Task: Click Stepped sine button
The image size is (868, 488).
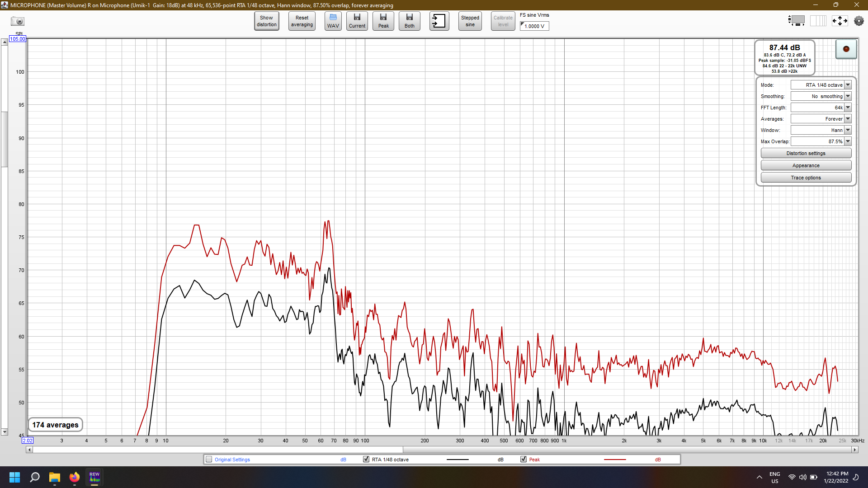Action: coord(470,21)
